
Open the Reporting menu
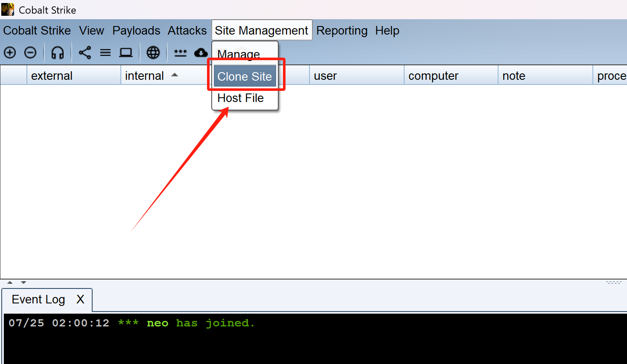coord(342,30)
